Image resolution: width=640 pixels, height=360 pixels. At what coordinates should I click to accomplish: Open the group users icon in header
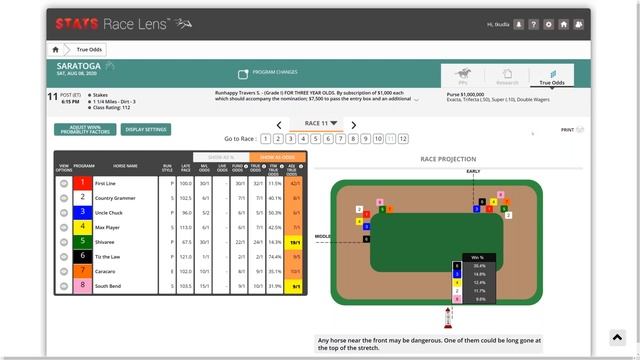pos(579,24)
